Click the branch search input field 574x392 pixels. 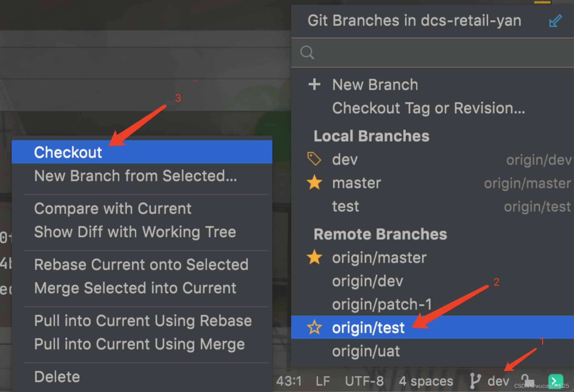click(x=433, y=53)
